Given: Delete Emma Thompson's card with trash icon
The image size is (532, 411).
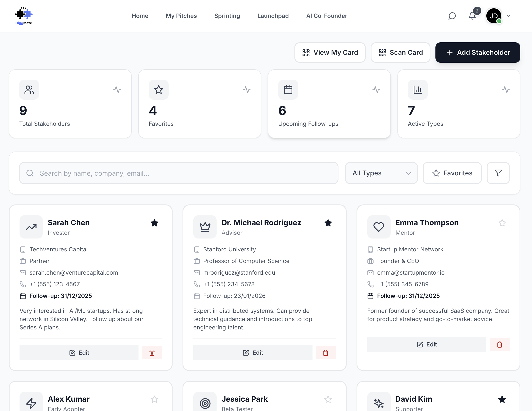Looking at the screenshot, I should (x=499, y=344).
